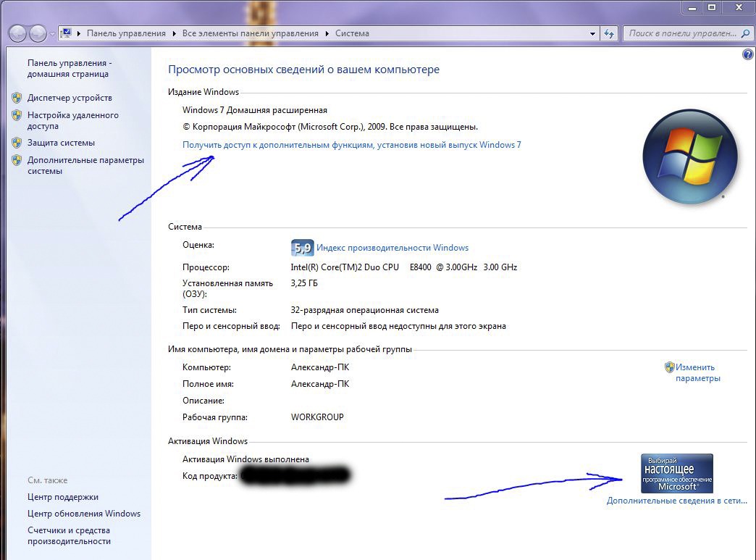756x560 pixels.
Task: Click the 5,9 performance rating badge
Action: pos(302,248)
